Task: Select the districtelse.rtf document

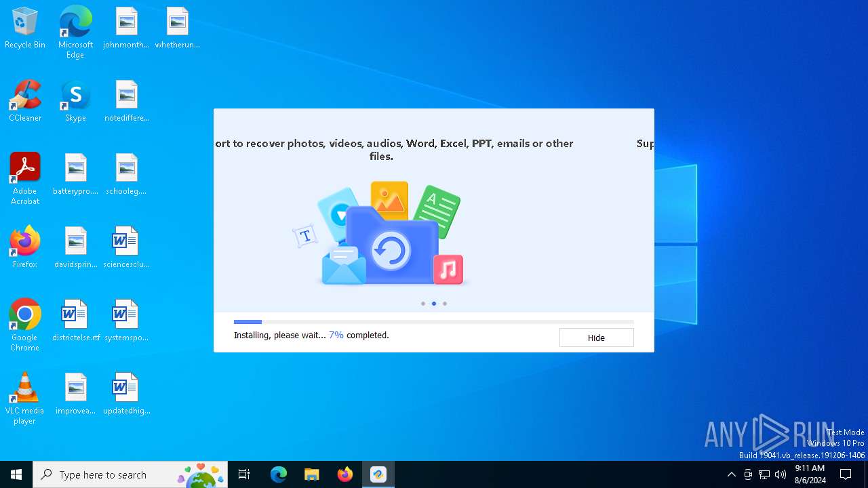Action: point(75,321)
